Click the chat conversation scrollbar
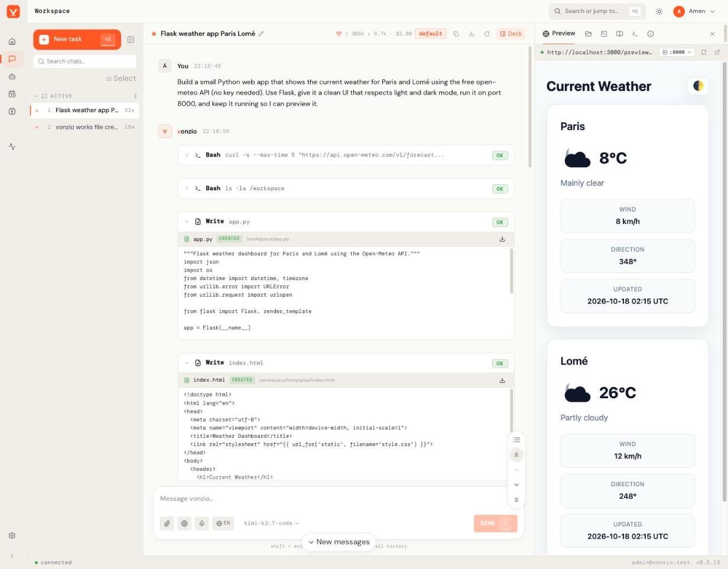Viewport: 728px width, 569px height. (x=530, y=106)
